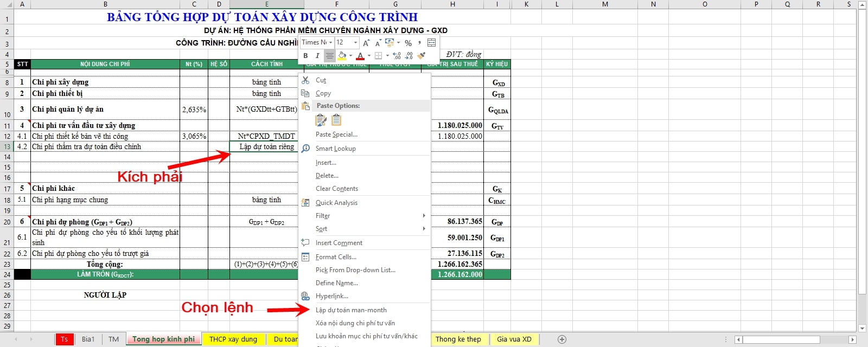Toggle Center alignment in the mini toolbar
Viewport: 868px width, 347px height.
point(329,56)
